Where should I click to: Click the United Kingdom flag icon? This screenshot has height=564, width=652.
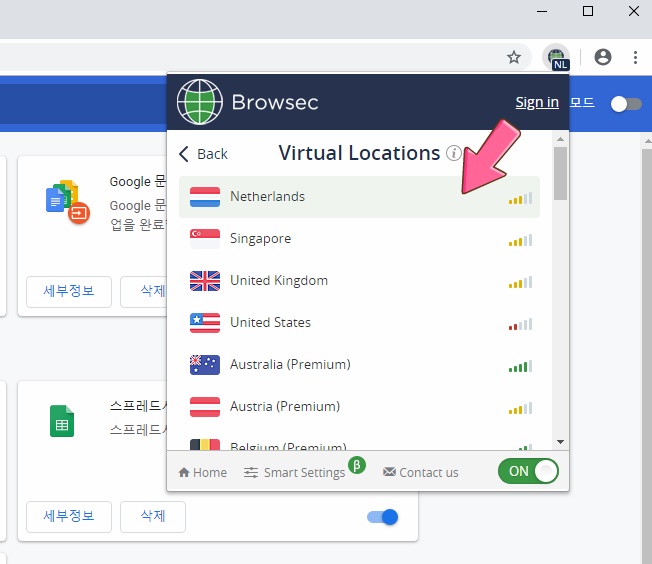(x=205, y=281)
